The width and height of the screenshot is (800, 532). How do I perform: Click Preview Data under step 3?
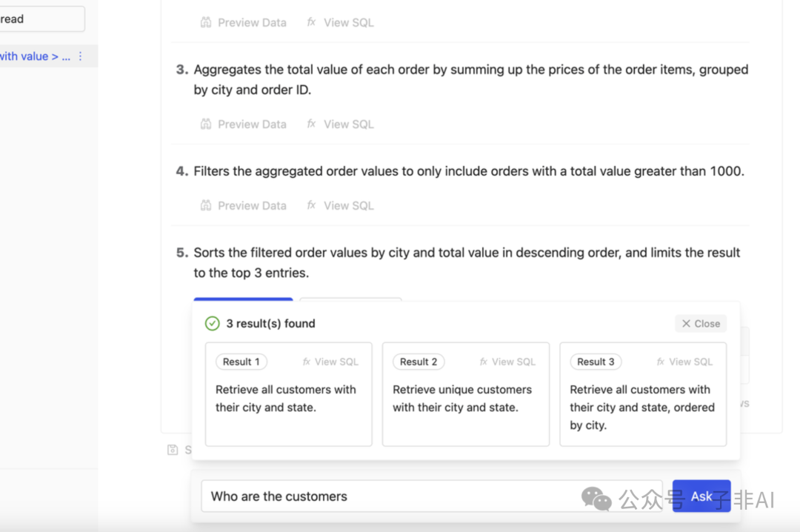tap(243, 124)
